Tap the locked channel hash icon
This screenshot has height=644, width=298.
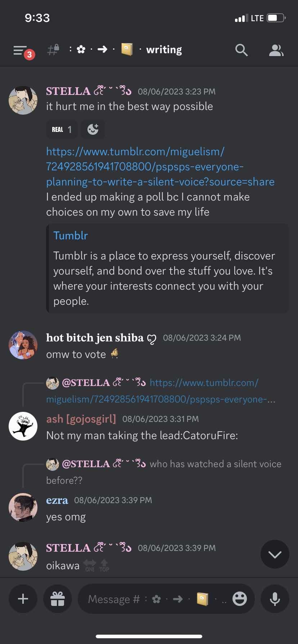(53, 50)
